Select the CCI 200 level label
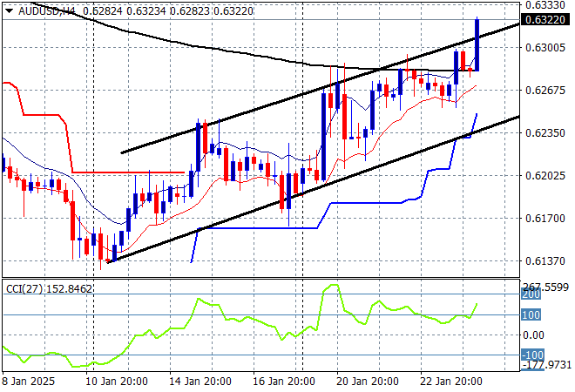Viewport: 575px width, 392px height. point(531,294)
